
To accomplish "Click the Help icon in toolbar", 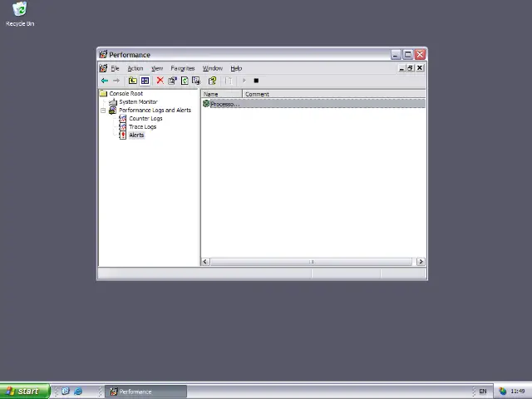I will 212,81.
